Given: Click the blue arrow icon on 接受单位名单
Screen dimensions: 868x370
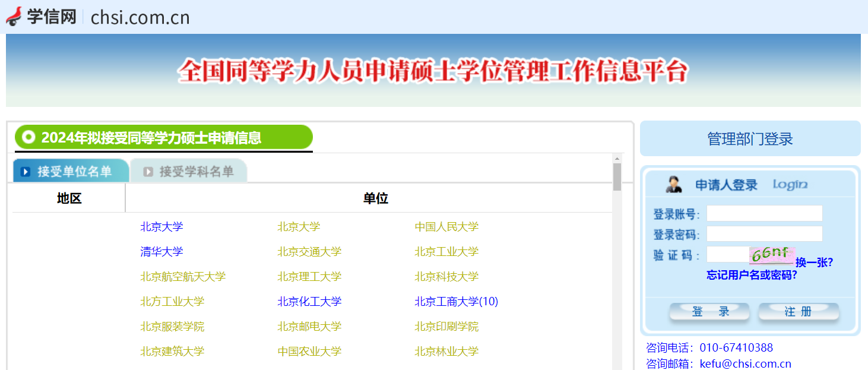Looking at the screenshot, I should [x=25, y=172].
